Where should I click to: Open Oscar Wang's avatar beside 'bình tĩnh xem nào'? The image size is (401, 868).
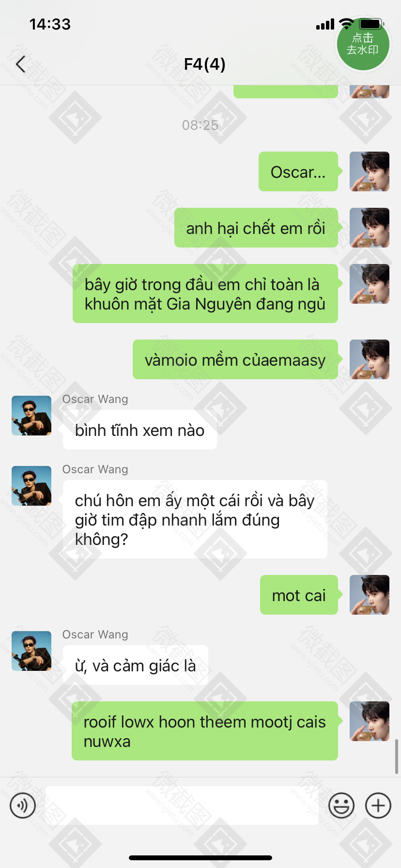coord(31,416)
